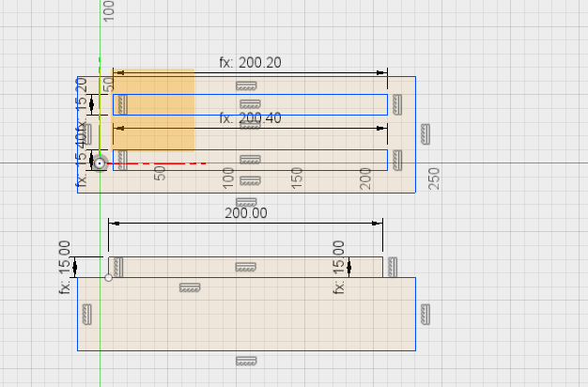Select vertical constraint icon at the narrow bottom rectangle's left end

pos(118,268)
